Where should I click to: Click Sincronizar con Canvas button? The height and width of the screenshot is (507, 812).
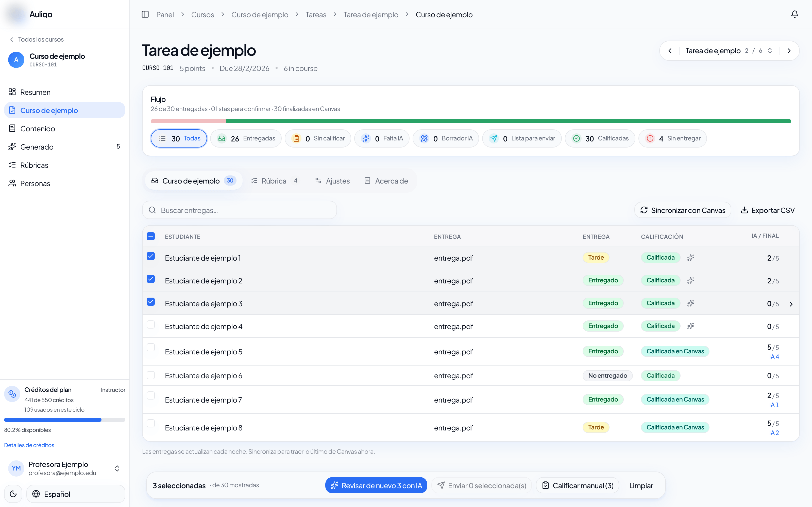click(x=683, y=210)
